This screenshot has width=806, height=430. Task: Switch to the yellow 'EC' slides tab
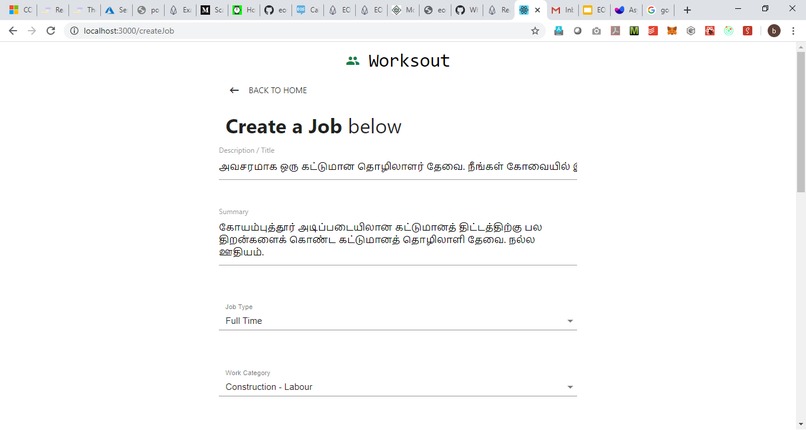pos(594,10)
